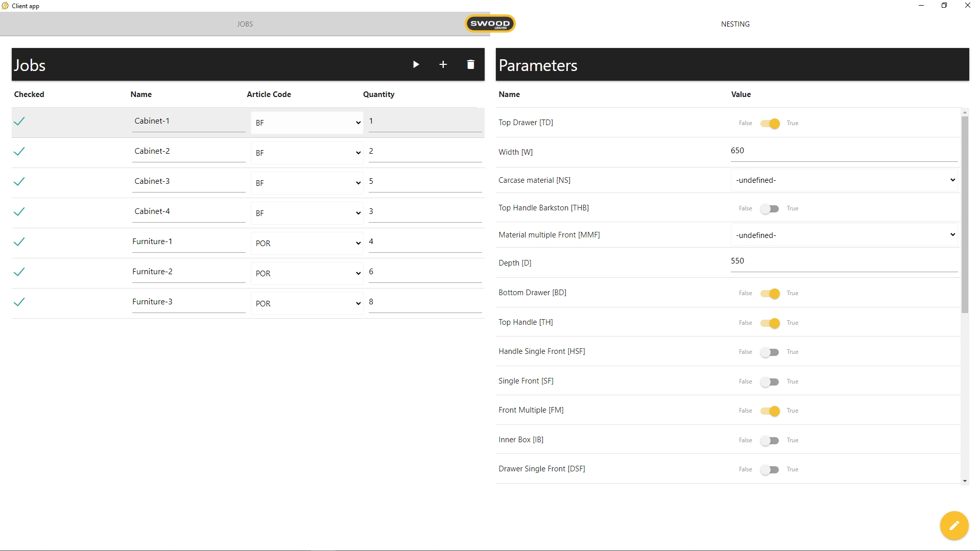
Task: Open Article Code dropdown for Cabinet-1
Action: (307, 123)
